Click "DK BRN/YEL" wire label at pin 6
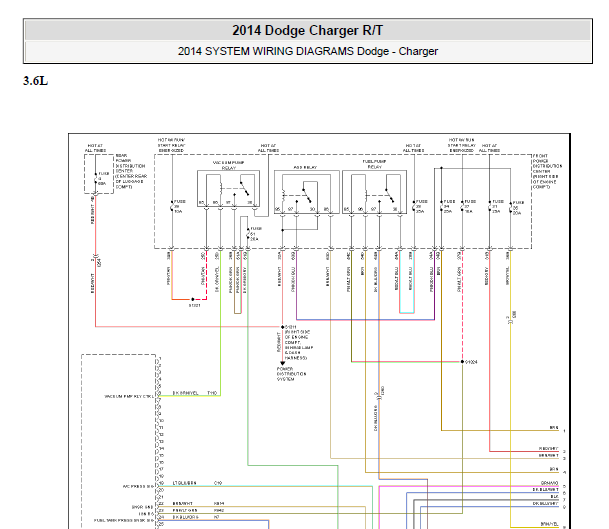Viewport: 609px width, 529px height. (x=185, y=393)
